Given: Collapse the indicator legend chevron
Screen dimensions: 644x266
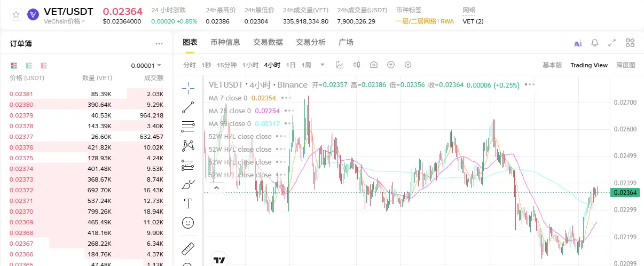Looking at the screenshot, I should tap(216, 187).
